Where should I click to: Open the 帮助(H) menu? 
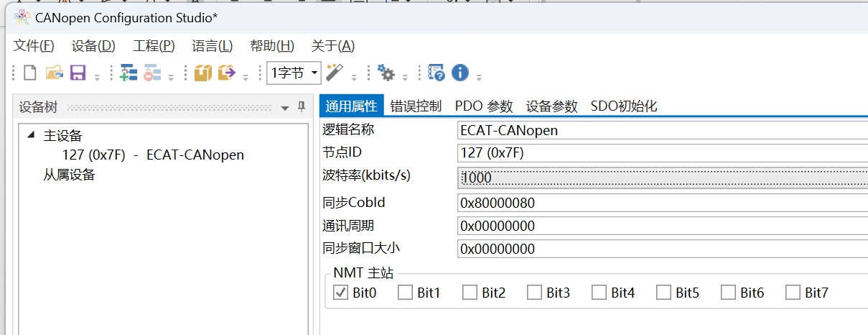tap(272, 46)
